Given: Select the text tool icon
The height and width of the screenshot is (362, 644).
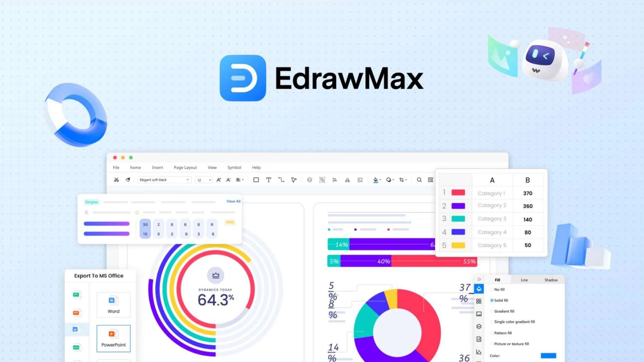Looking at the screenshot, I should pos(269,179).
